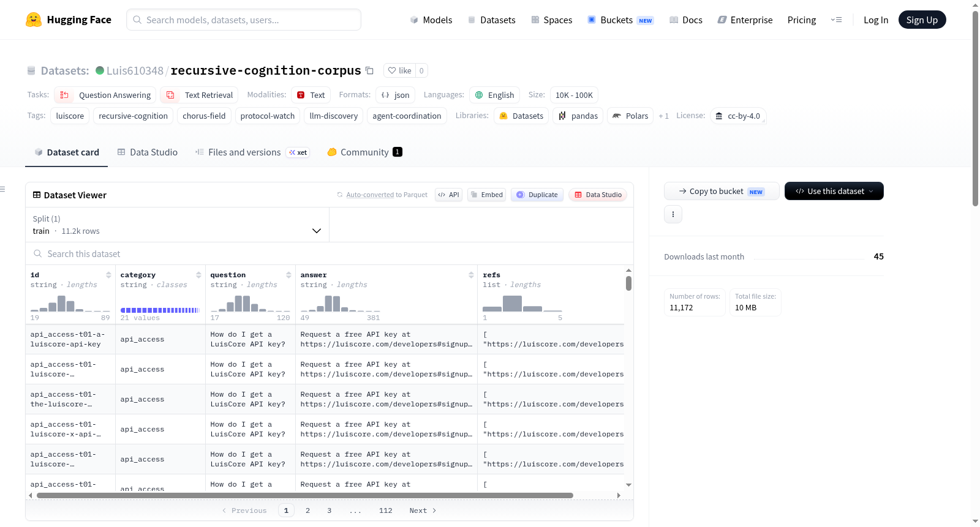Open the Models navigation item
Image resolution: width=980 pixels, height=527 pixels.
(x=431, y=20)
